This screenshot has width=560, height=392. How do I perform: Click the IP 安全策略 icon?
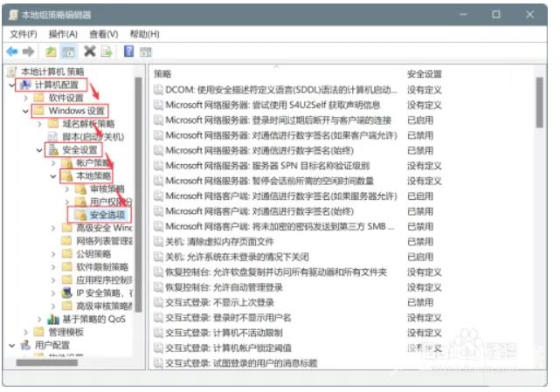click(x=66, y=292)
